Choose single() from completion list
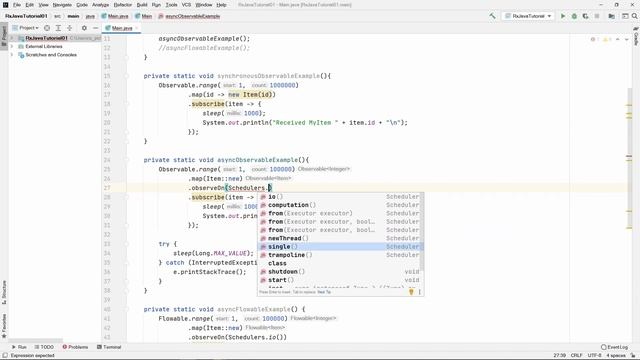Screen dimensions: 640x360 point(340,247)
